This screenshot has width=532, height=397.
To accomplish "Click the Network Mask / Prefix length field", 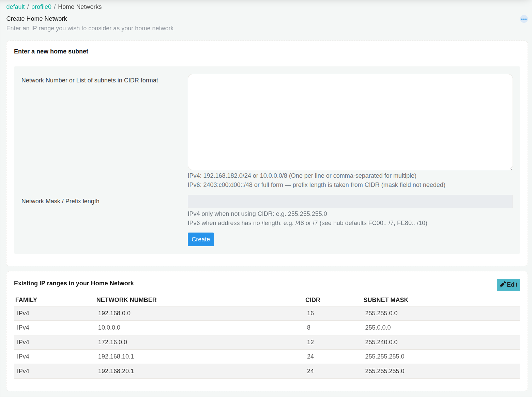I will pos(350,201).
